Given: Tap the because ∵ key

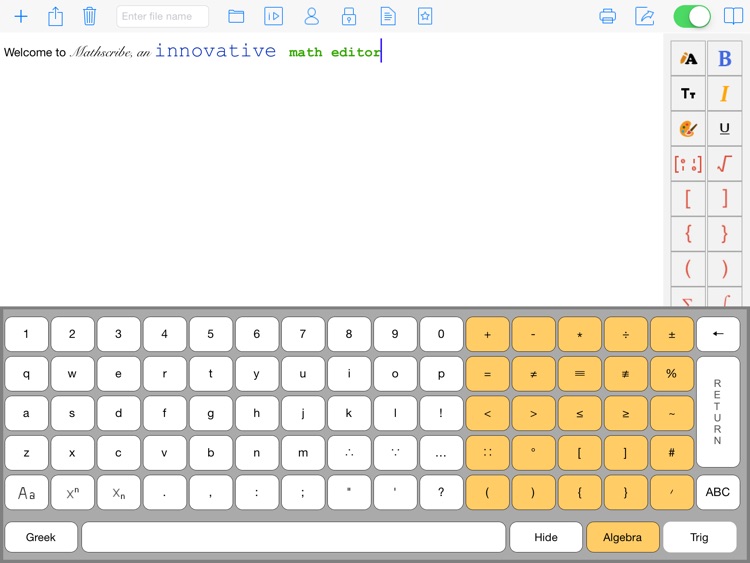Looking at the screenshot, I should tap(395, 453).
